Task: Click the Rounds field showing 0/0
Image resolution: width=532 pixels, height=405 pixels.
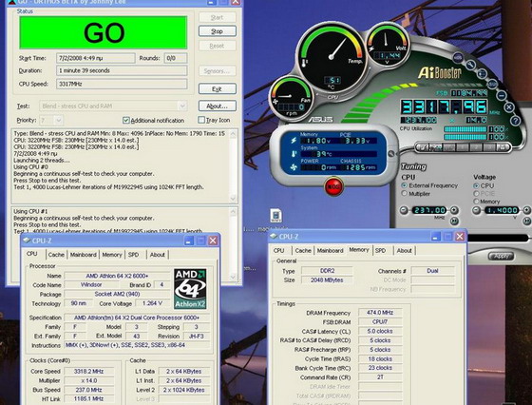Action: [x=176, y=58]
